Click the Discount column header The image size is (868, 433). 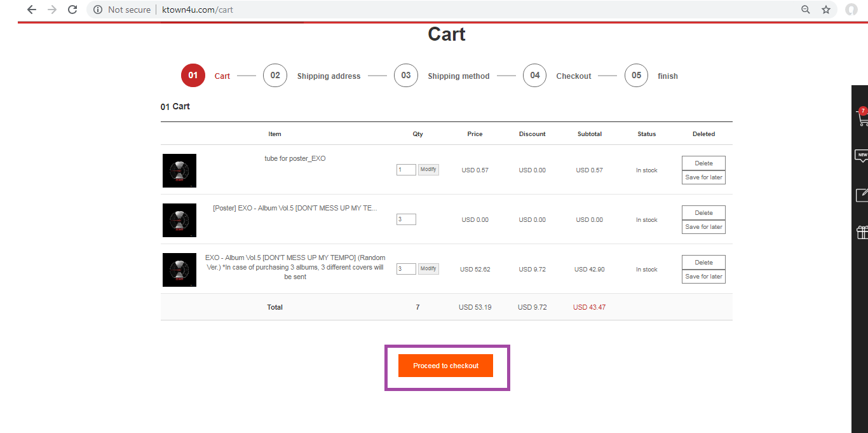pyautogui.click(x=532, y=134)
